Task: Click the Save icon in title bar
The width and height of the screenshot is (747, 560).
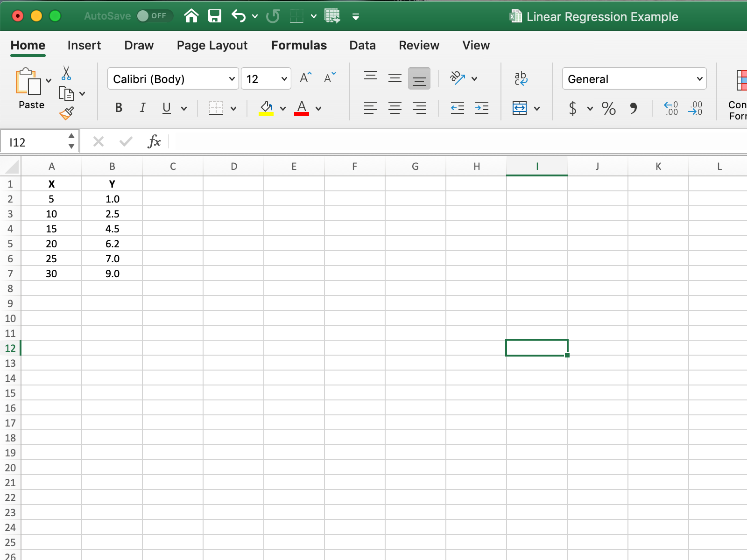Action: pyautogui.click(x=215, y=16)
